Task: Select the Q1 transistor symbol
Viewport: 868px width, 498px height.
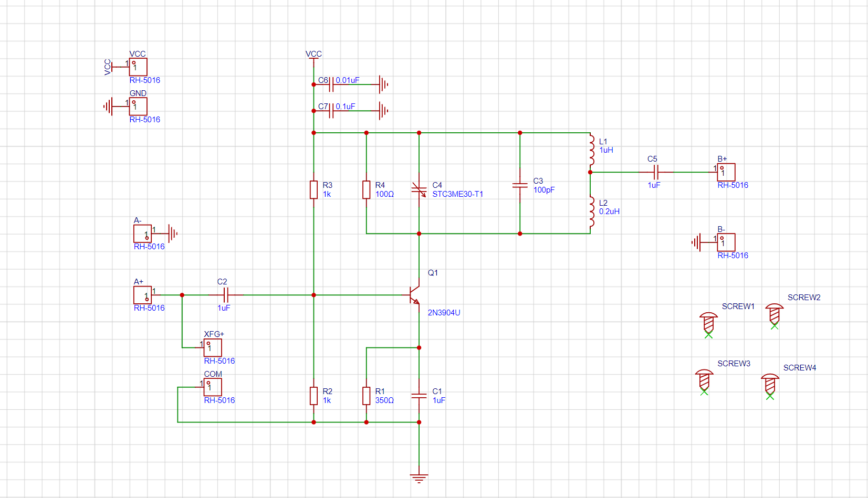Action: [414, 295]
